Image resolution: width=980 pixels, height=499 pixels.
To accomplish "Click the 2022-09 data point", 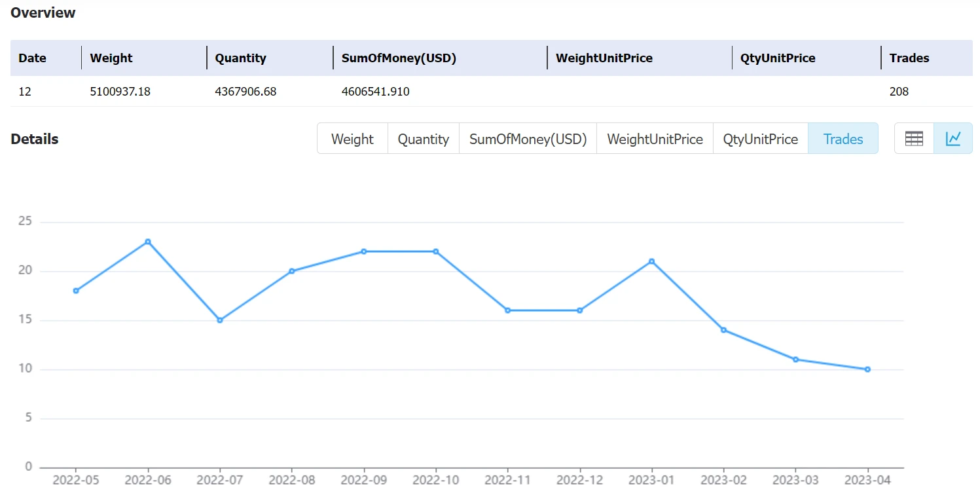I will [x=364, y=251].
